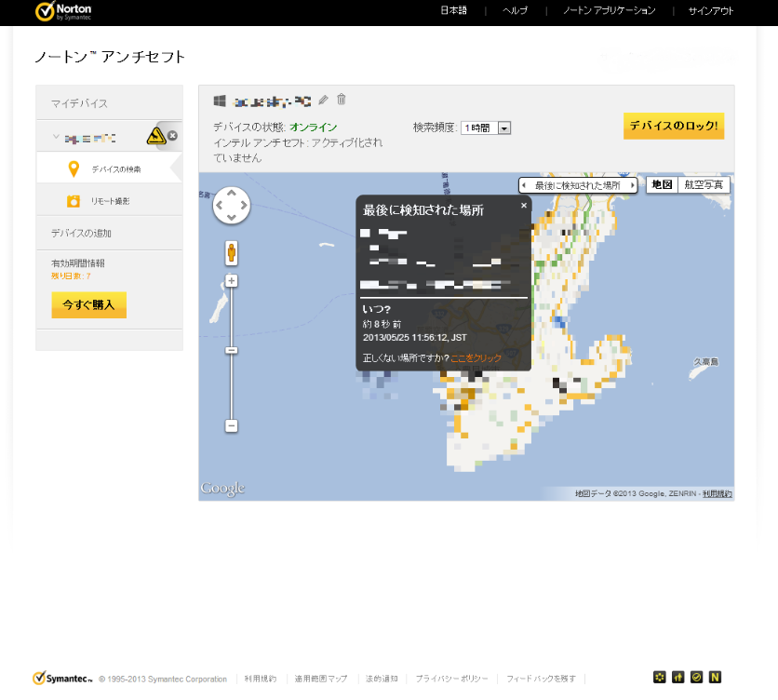The image size is (778, 700).
Task: Click ここをクリック link in popup
Action: [x=476, y=358]
